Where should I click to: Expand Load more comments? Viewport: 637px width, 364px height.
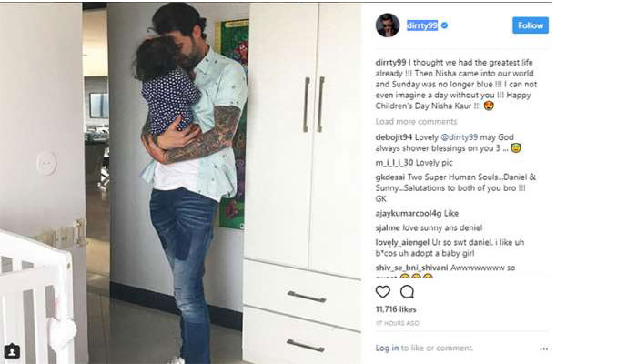416,121
